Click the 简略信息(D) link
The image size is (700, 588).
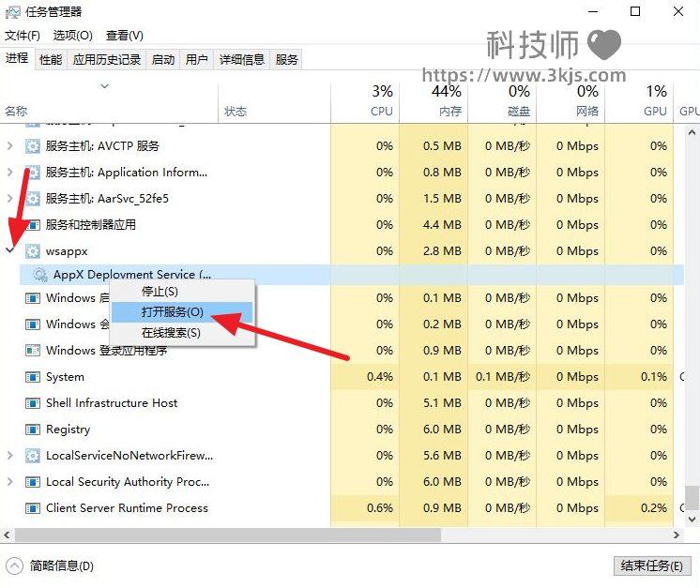click(x=62, y=566)
